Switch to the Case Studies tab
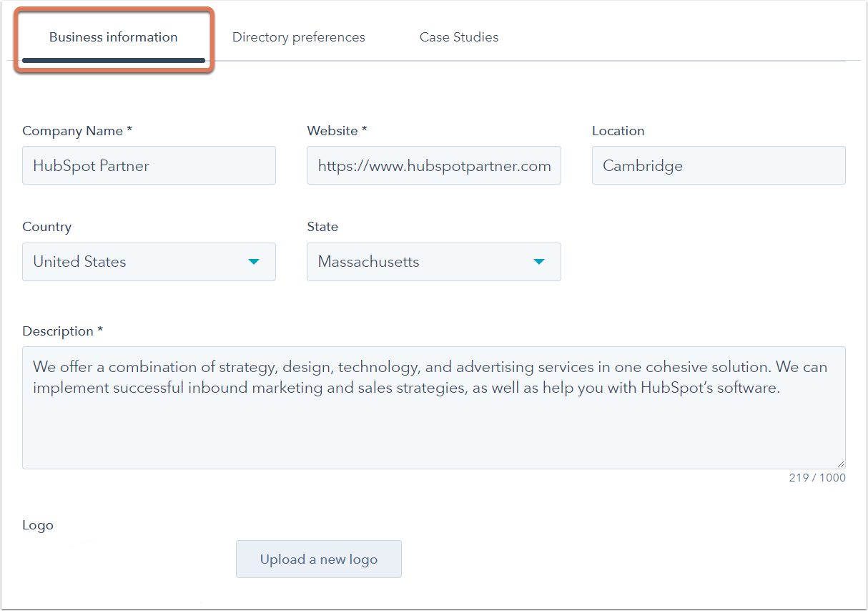This screenshot has width=868, height=611. pyautogui.click(x=459, y=37)
